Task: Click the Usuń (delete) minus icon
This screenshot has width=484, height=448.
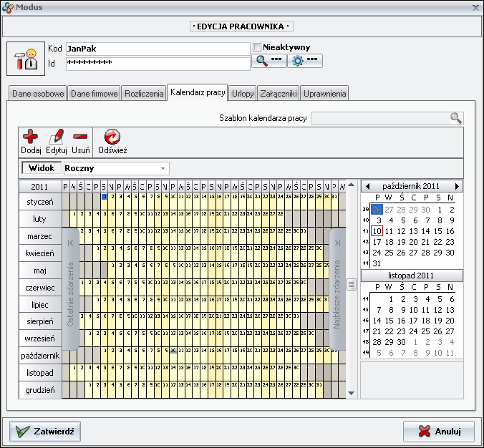Action: (x=80, y=137)
